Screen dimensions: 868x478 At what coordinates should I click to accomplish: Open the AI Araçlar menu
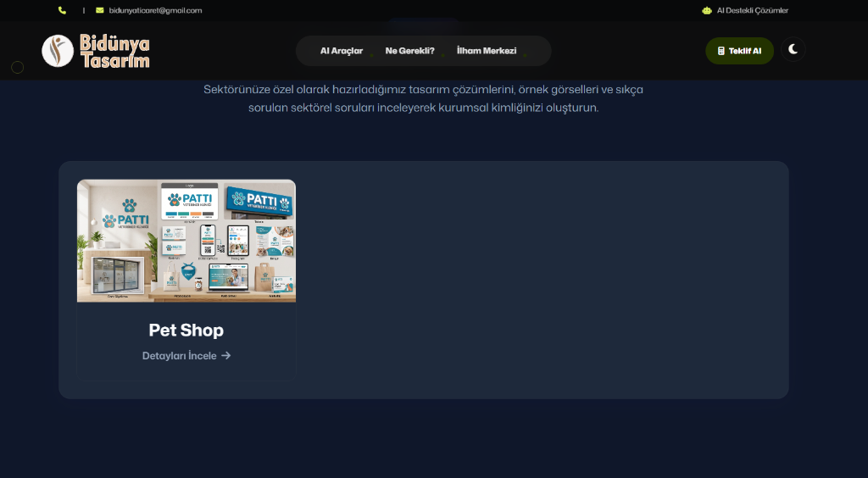[342, 51]
